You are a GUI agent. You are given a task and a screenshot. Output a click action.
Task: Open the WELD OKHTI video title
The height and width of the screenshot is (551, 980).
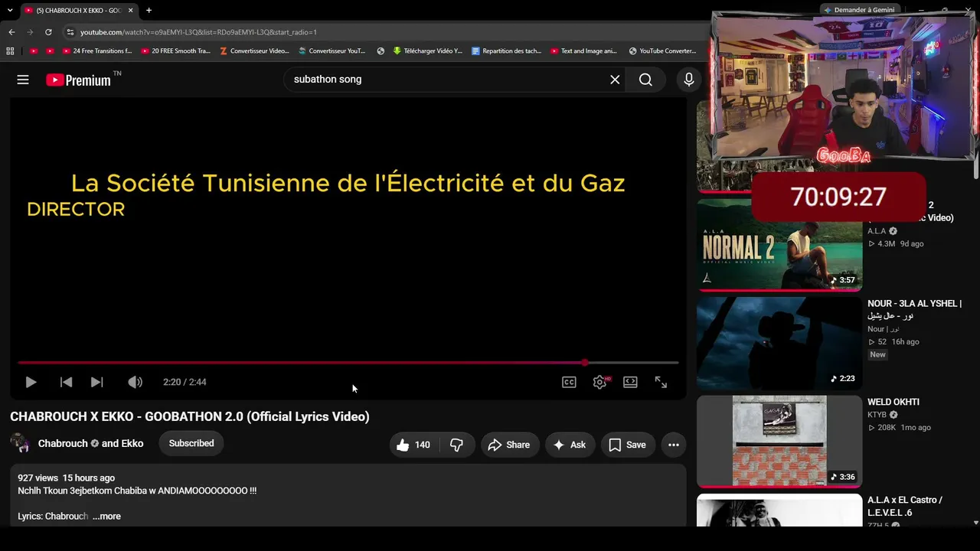click(x=893, y=402)
